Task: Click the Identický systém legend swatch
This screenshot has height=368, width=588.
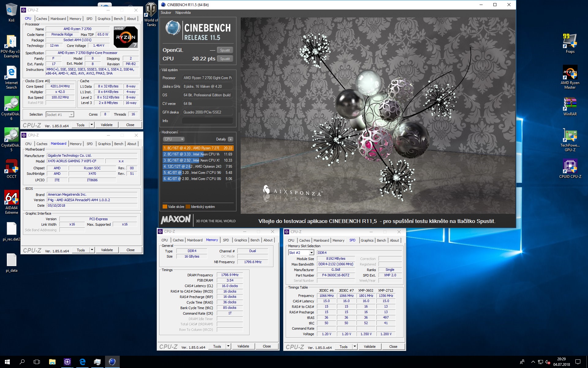Action: [x=188, y=207]
